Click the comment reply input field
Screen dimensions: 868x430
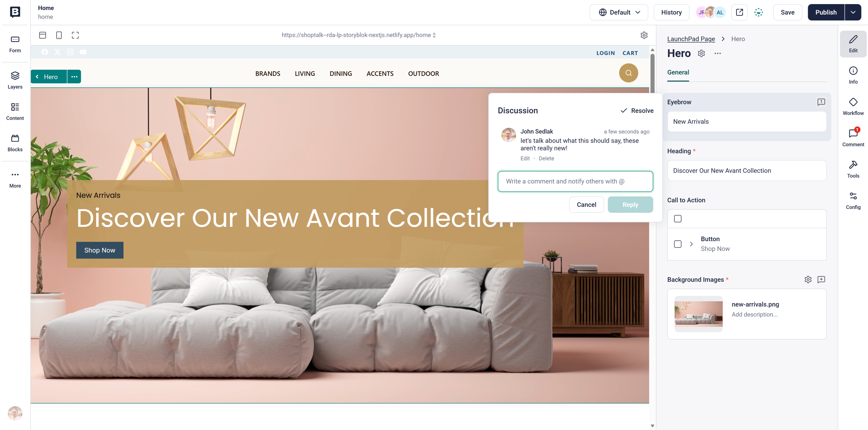575,181
